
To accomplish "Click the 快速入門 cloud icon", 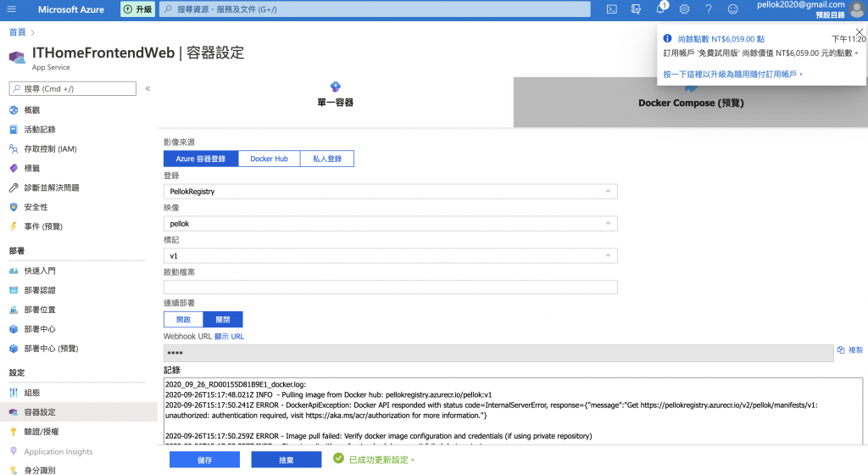I will [14, 271].
